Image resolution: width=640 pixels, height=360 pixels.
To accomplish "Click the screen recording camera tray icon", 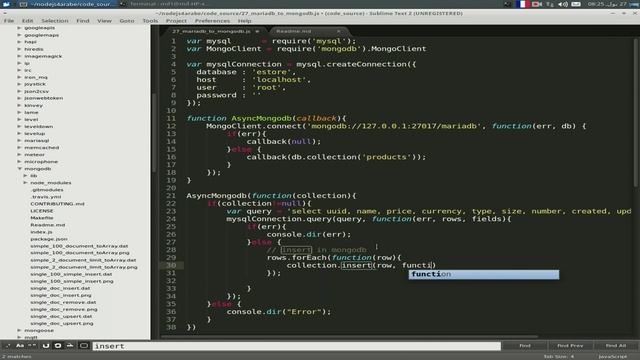I will pyautogui.click(x=536, y=4).
